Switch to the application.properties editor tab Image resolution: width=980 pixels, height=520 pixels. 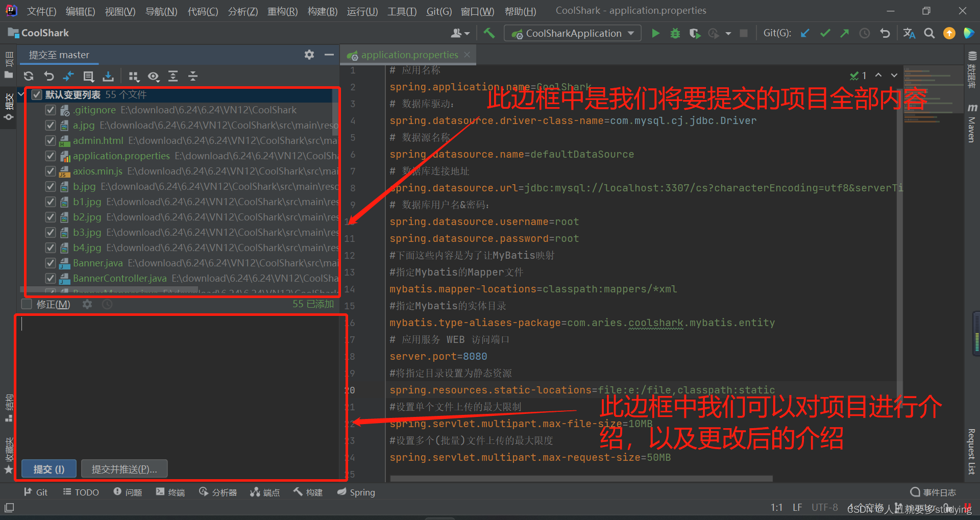click(409, 55)
